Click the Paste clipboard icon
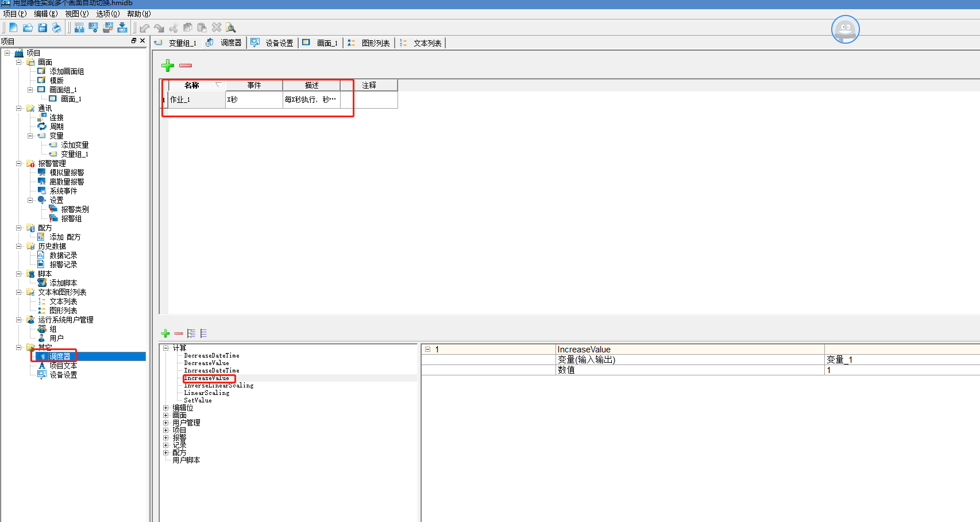Viewport: 980px width, 522px height. [202, 28]
